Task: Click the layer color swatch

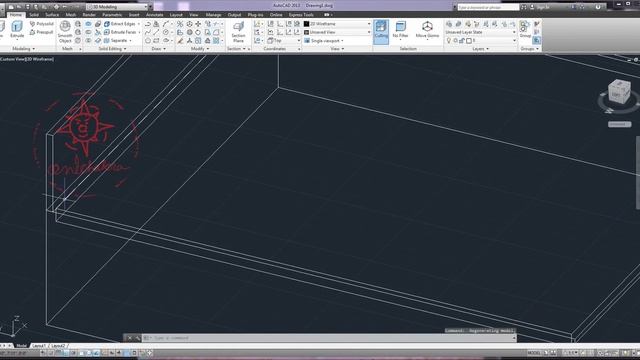Action: pos(469,41)
